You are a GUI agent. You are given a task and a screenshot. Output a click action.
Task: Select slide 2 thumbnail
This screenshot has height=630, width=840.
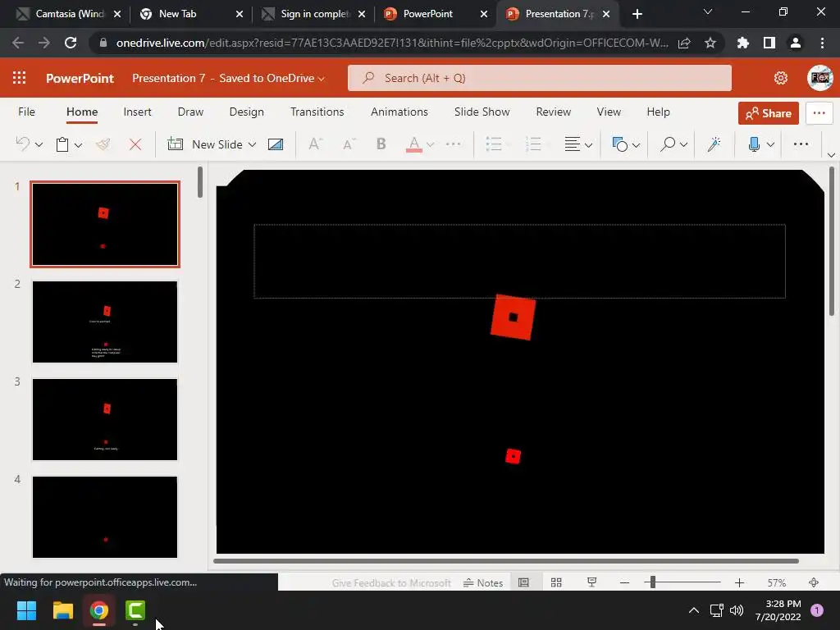click(x=105, y=322)
